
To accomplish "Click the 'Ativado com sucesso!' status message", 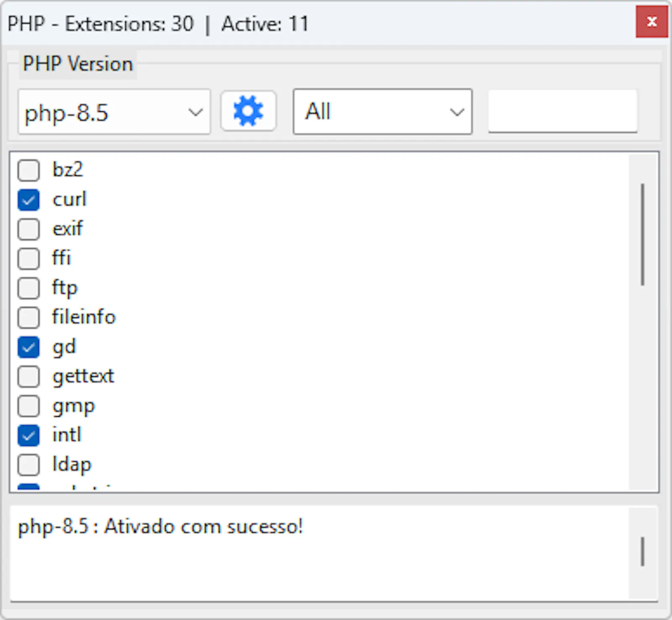I will tap(203, 526).
